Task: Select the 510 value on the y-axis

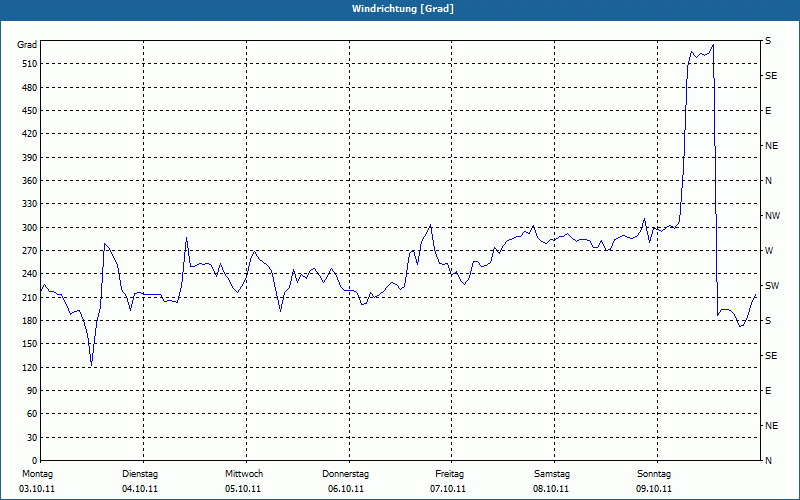Action: tap(29, 64)
